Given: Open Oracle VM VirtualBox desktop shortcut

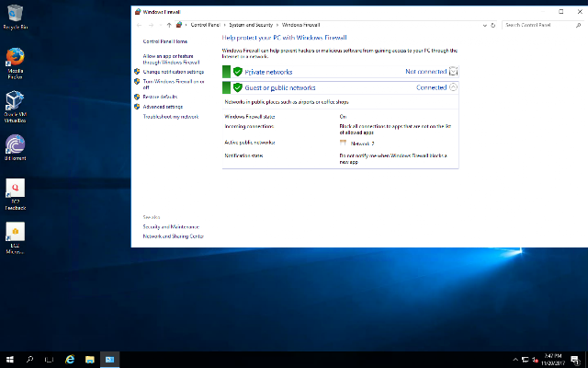Looking at the screenshot, I should 15,107.
